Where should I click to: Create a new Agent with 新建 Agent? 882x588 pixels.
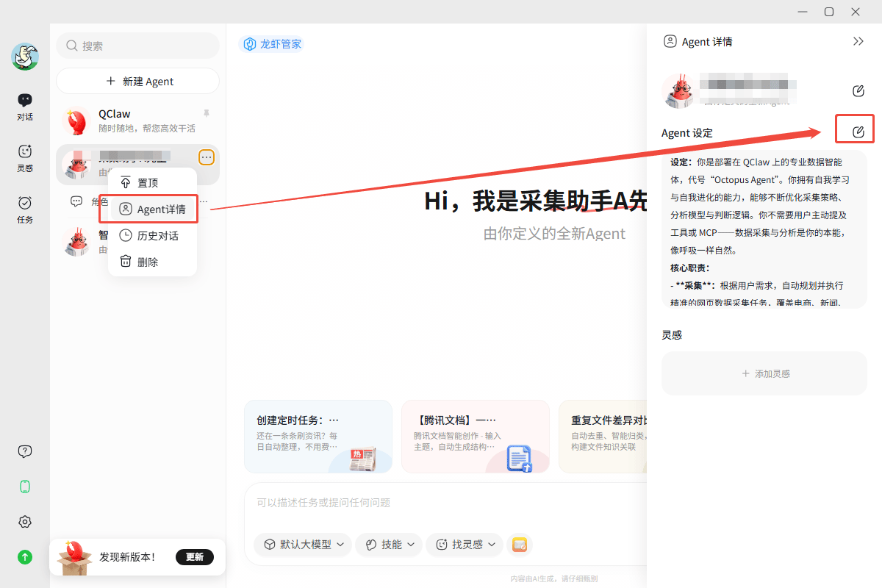[x=138, y=81]
